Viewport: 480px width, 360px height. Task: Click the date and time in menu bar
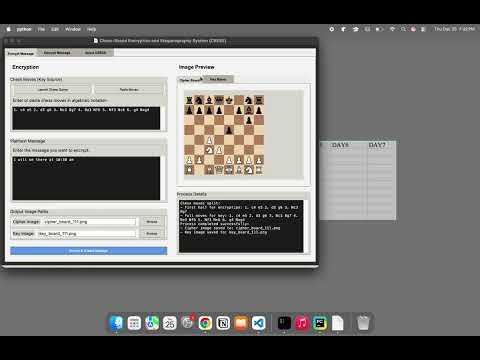pyautogui.click(x=454, y=29)
